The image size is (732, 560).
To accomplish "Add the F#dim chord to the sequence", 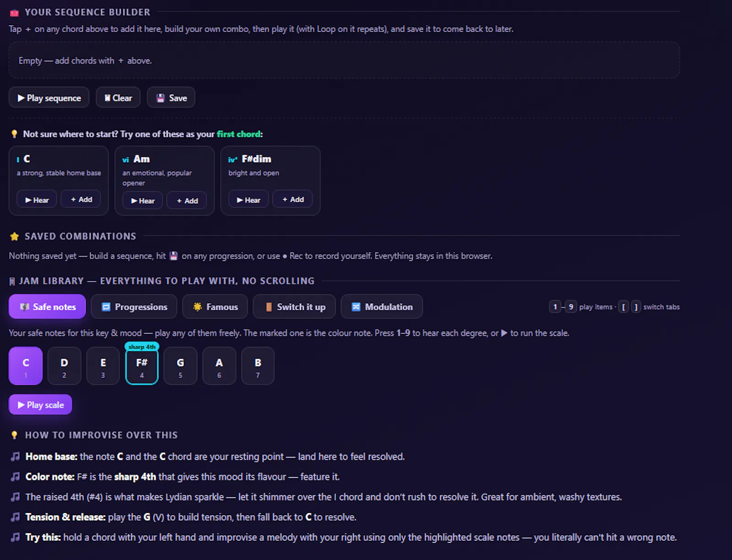I will 293,199.
